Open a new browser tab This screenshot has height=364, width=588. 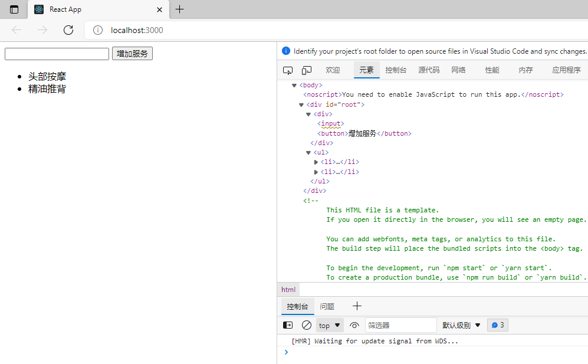pyautogui.click(x=180, y=9)
